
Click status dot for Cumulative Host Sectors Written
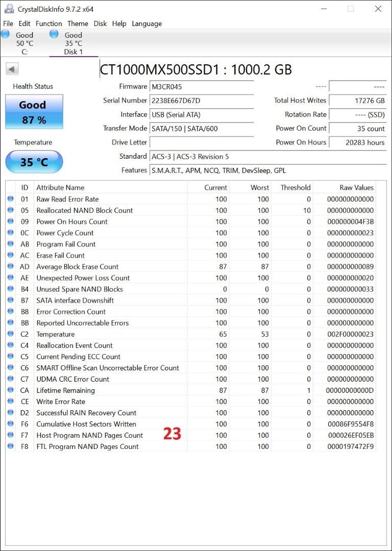click(11, 424)
